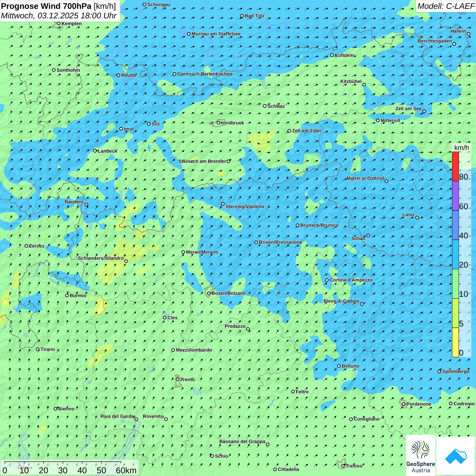The width and height of the screenshot is (476, 476).
Task: Click the purple 60 km/h legend band
Action: (x=455, y=196)
